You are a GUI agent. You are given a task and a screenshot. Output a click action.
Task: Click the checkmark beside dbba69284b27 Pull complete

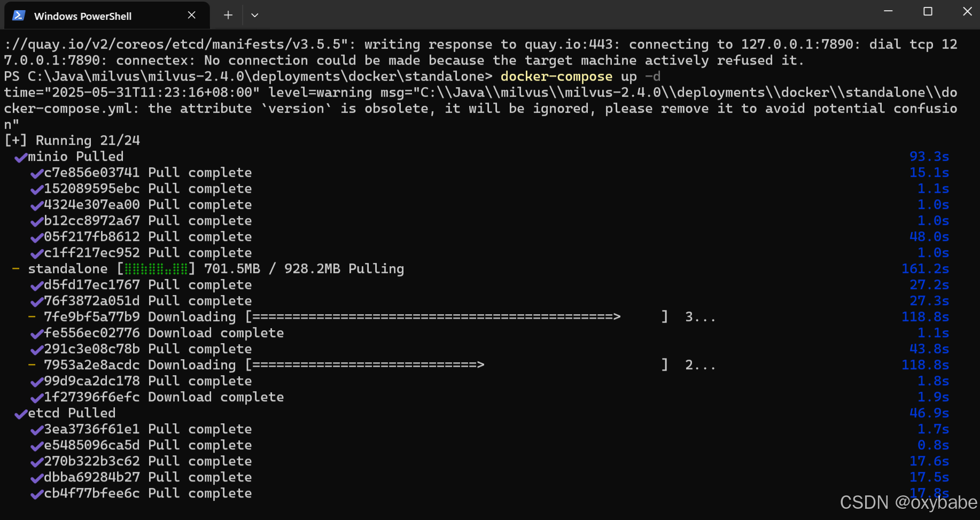pyautogui.click(x=36, y=478)
